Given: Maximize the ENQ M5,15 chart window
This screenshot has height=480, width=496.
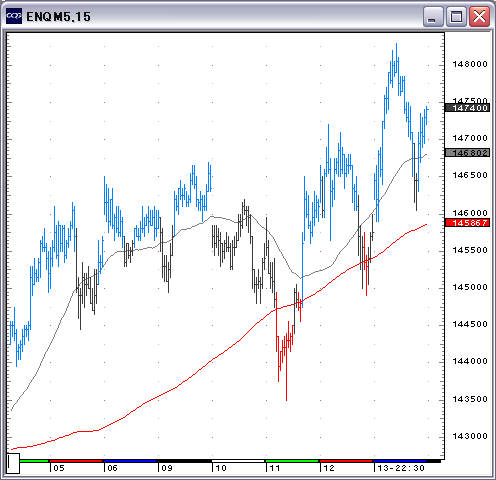Looking at the screenshot, I should (x=456, y=16).
